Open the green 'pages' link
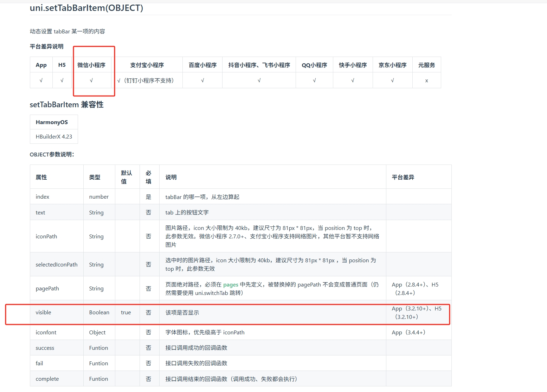Viewport: 547px width, 392px height. pyautogui.click(x=231, y=284)
